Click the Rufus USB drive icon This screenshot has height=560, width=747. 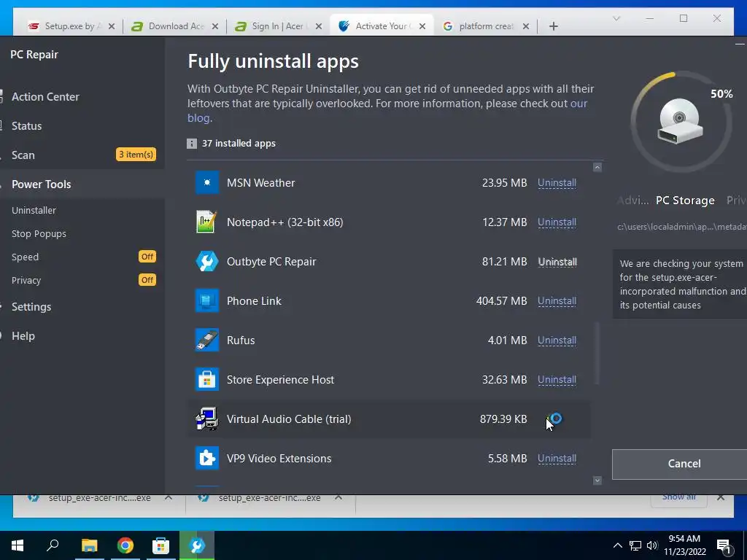(206, 340)
